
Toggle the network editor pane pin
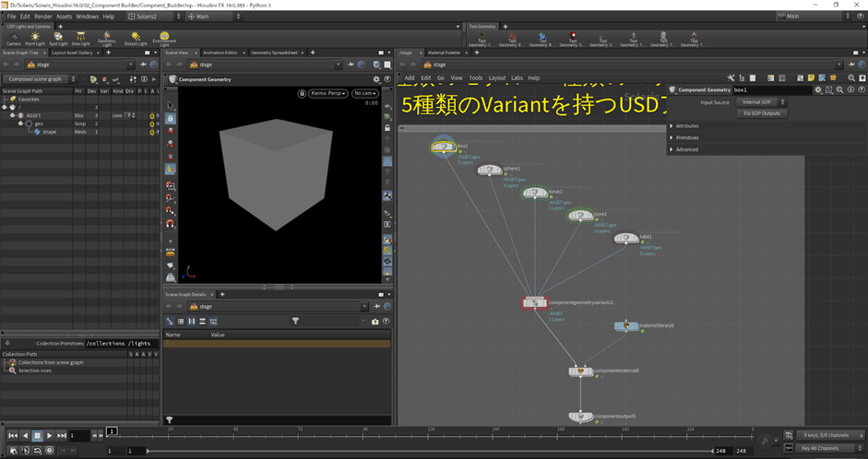(850, 65)
